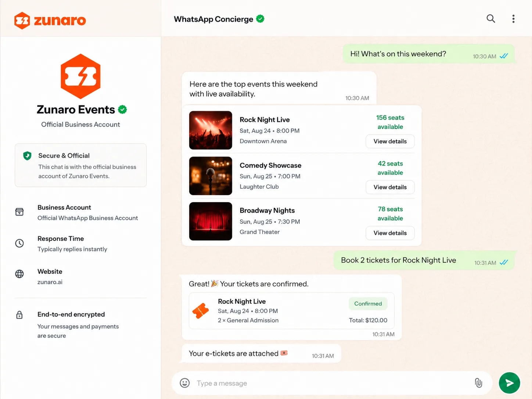Click the large Zunaro Events hexagon avatar
The width and height of the screenshot is (532, 399).
pos(80,76)
